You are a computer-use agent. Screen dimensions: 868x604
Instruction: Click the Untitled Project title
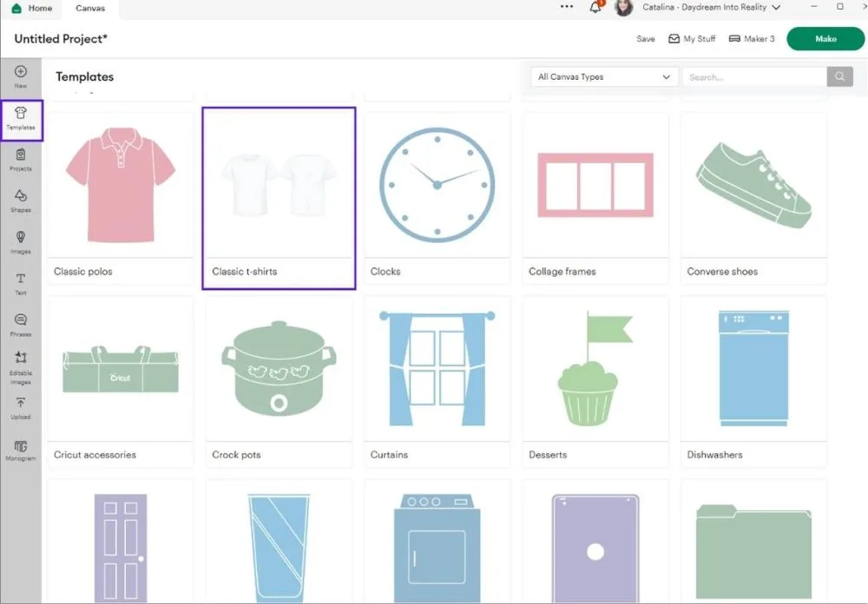[x=61, y=39]
